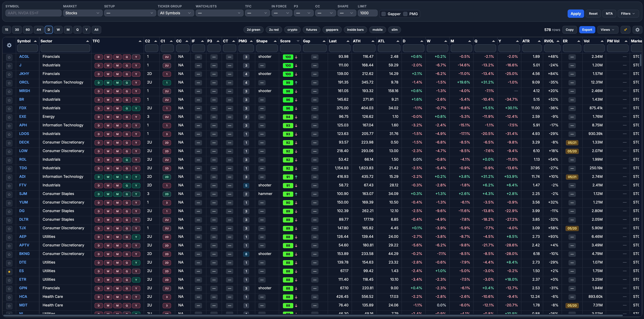Screen dimensions: 644x319
Task: Enable the Gapper checkbox
Action: pos(383,14)
